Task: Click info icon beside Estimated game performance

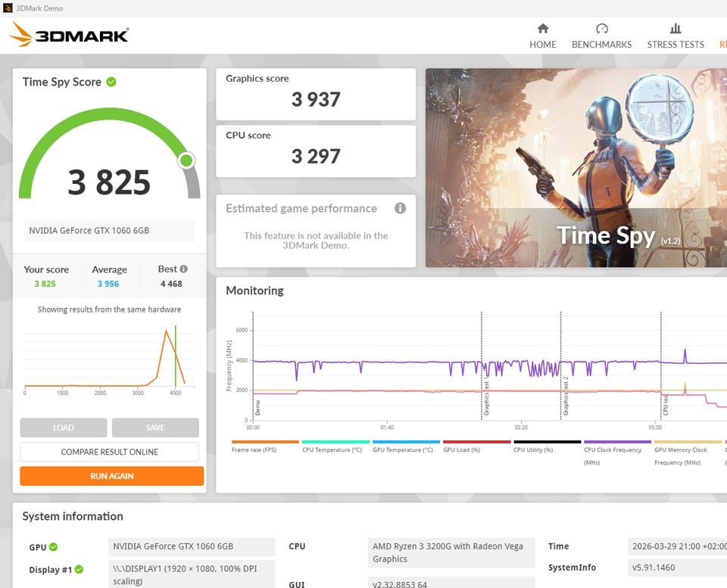Action: click(400, 208)
